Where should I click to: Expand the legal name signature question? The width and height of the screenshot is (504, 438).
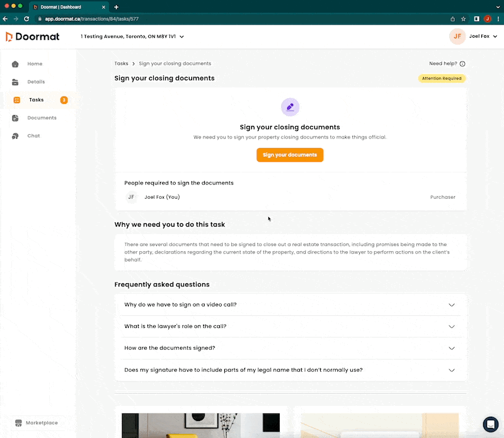451,370
